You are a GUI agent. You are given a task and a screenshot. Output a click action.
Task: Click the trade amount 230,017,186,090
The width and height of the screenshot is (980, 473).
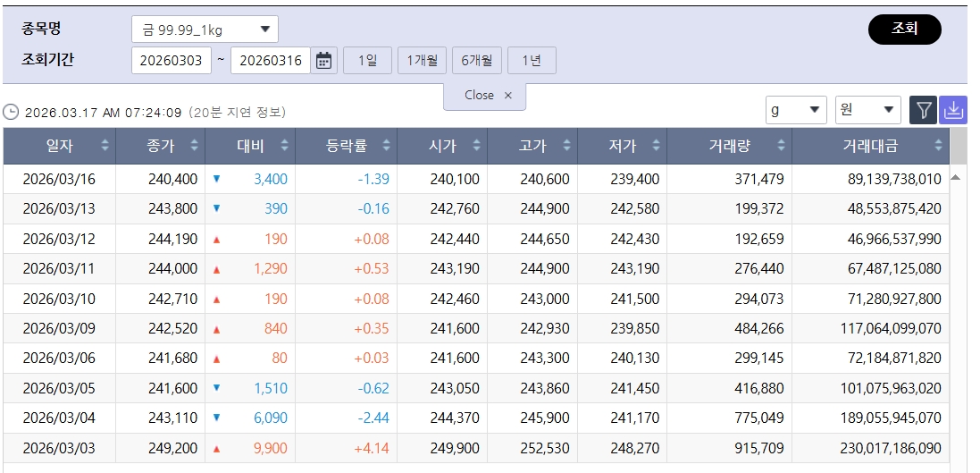pos(891,449)
